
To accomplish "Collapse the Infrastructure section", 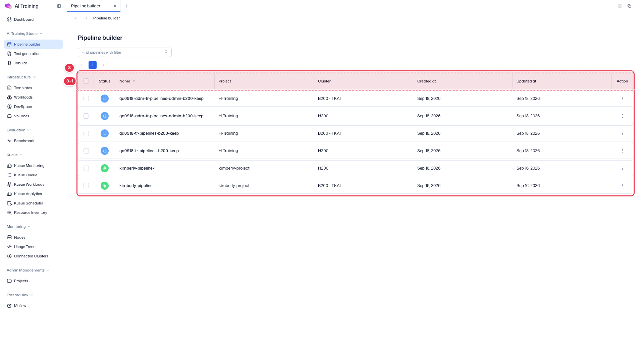I will [21, 77].
